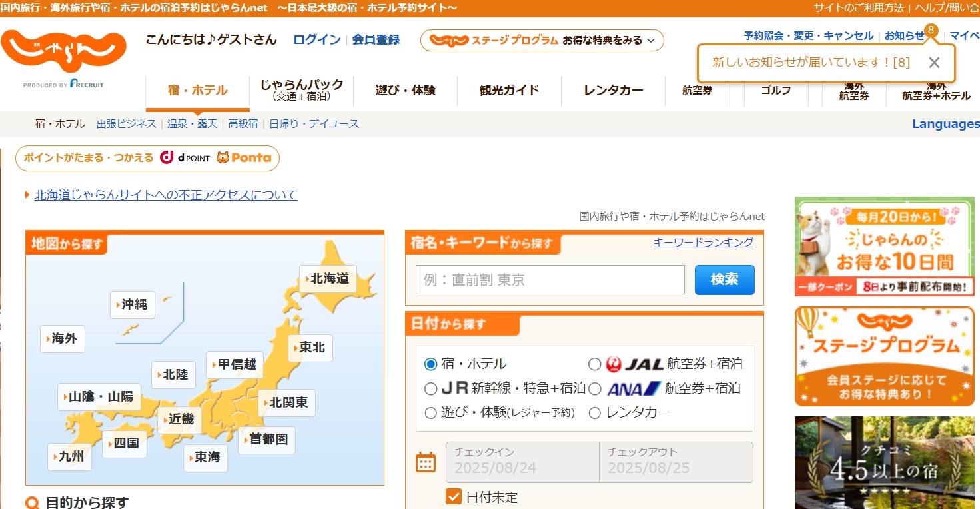This screenshot has width=980, height=509.
Task: Open the チェックアウト date field
Action: pyautogui.click(x=676, y=462)
